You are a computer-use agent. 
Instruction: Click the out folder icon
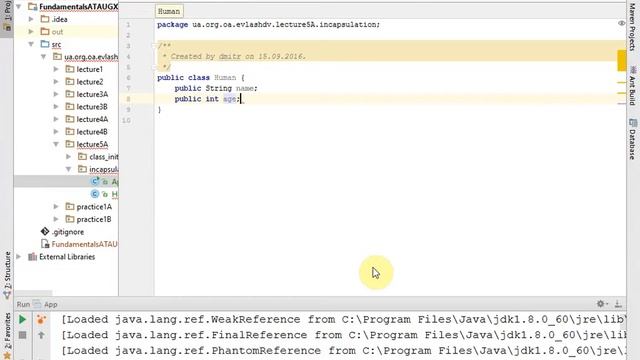click(45, 31)
